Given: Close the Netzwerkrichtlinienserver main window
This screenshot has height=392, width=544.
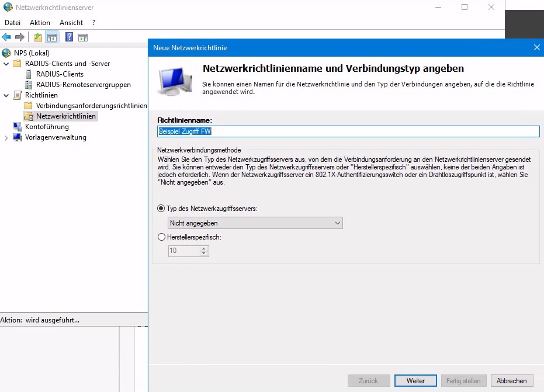Looking at the screenshot, I should click(491, 7).
